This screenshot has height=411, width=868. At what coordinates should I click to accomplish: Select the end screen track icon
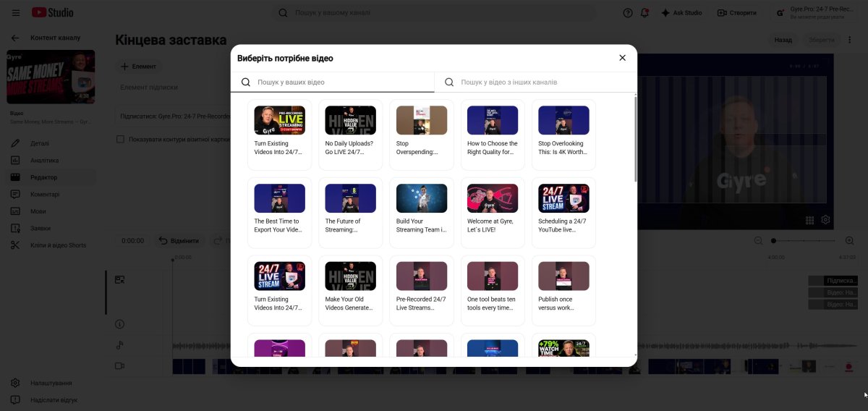tap(120, 280)
